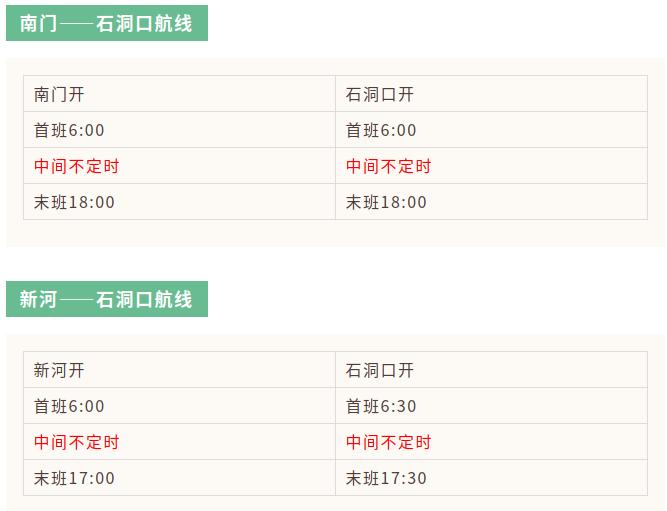Select the 末班17:30 cell
Screen dimensions: 667x511
coord(386,478)
